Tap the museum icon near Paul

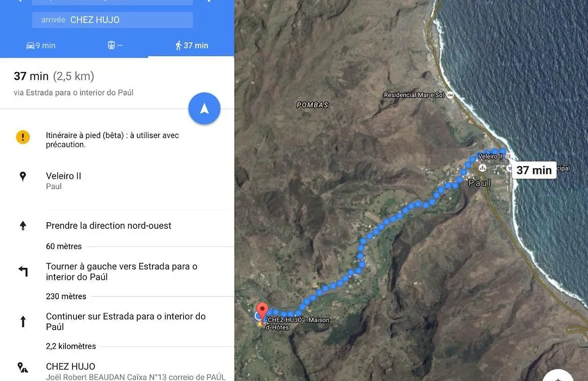(482, 168)
